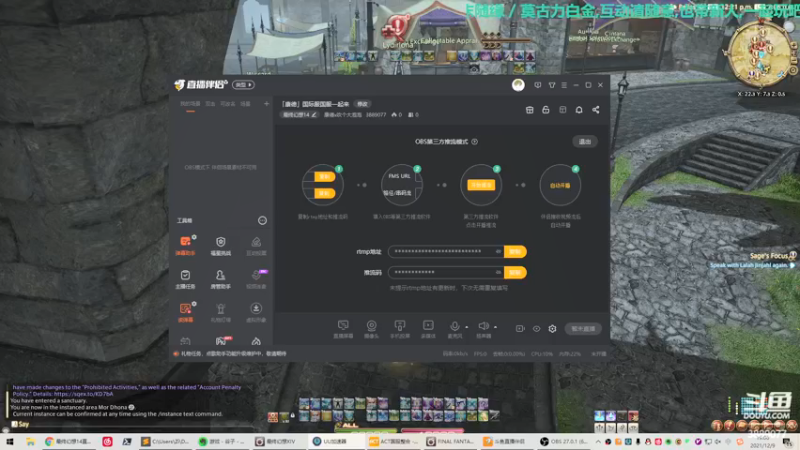The width and height of the screenshot is (800, 450).
Task: Switch to the second scene tab
Action: point(210,104)
